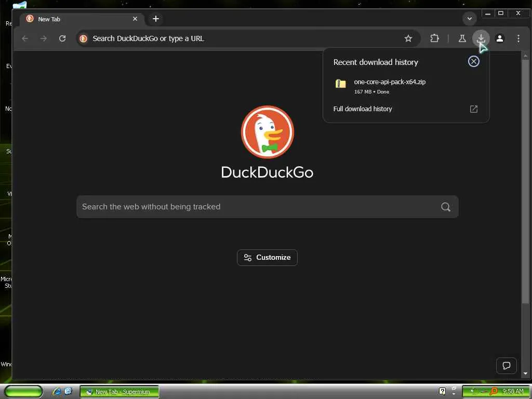Click the zip file icon in downloads
Image resolution: width=532 pixels, height=399 pixels.
(x=341, y=84)
